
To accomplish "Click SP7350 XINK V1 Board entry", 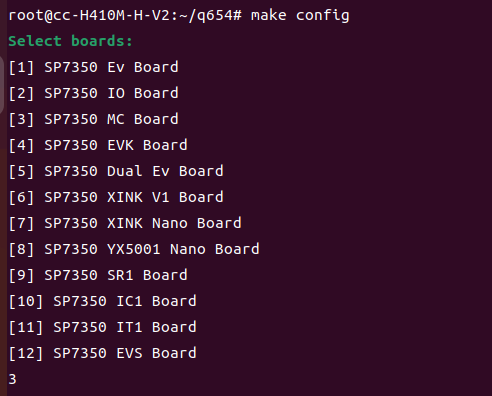I will tap(116, 197).
